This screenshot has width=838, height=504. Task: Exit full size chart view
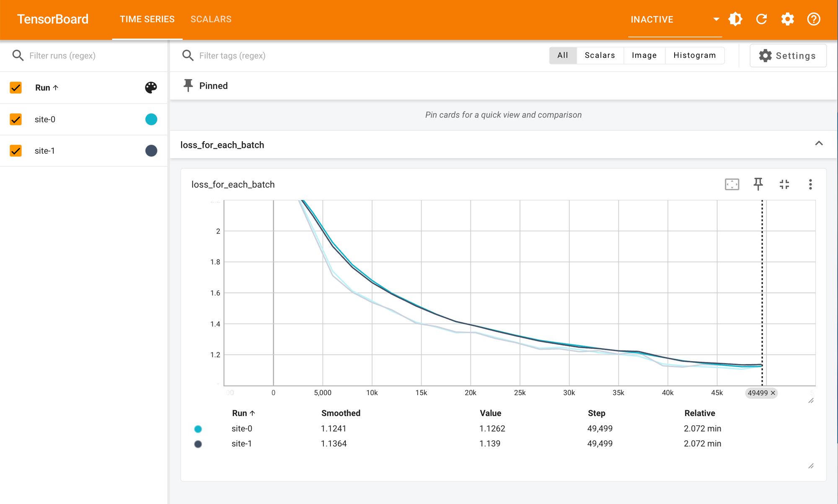pyautogui.click(x=784, y=184)
